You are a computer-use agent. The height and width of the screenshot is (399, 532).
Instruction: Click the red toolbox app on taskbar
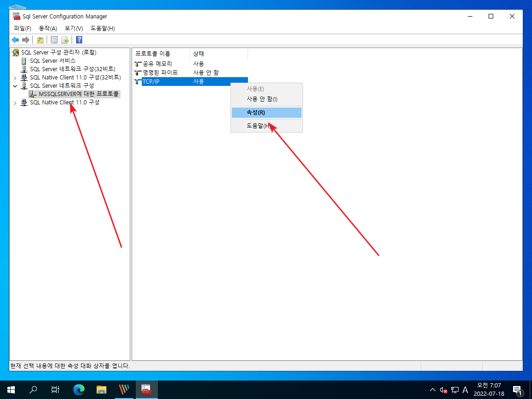[x=146, y=390]
